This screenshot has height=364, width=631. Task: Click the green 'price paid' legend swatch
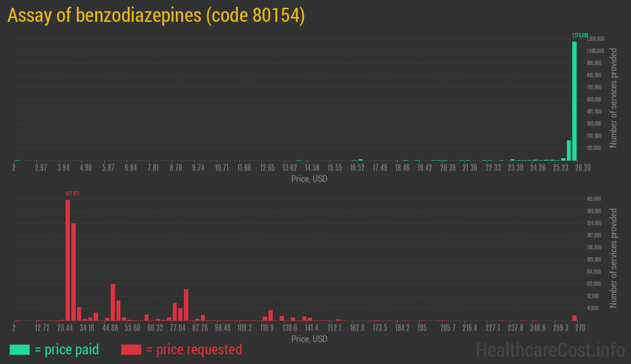pos(19,349)
